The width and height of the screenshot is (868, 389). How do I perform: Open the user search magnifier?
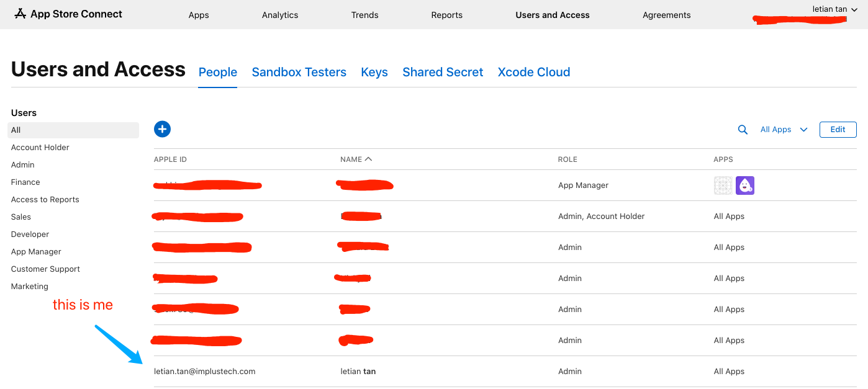pyautogui.click(x=743, y=130)
